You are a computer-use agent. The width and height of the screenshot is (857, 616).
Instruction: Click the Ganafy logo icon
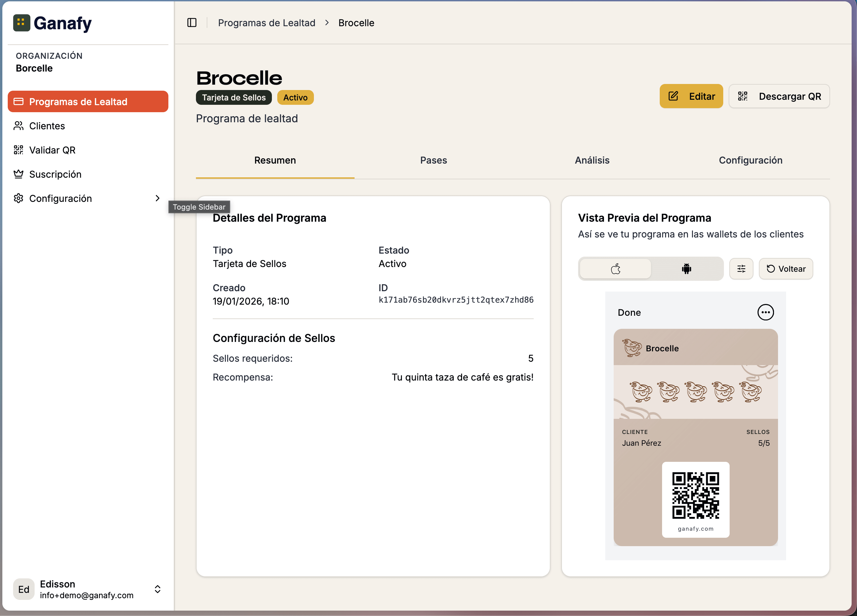pyautogui.click(x=22, y=23)
